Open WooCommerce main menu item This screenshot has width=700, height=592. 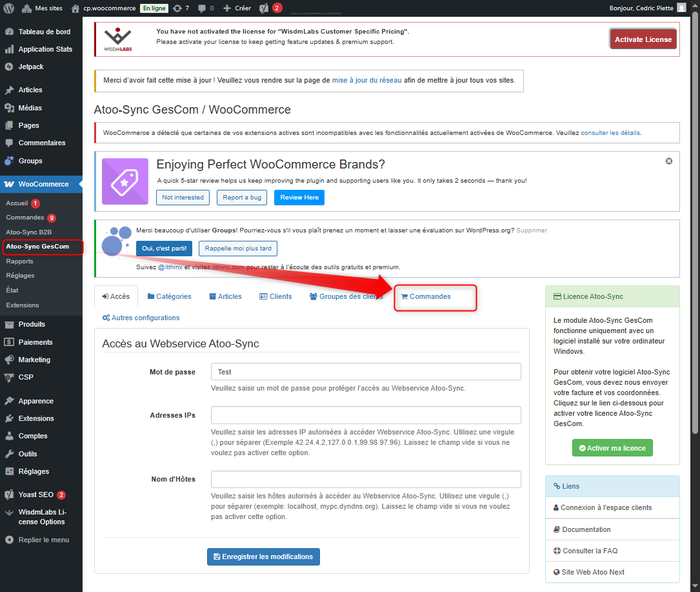pos(41,184)
